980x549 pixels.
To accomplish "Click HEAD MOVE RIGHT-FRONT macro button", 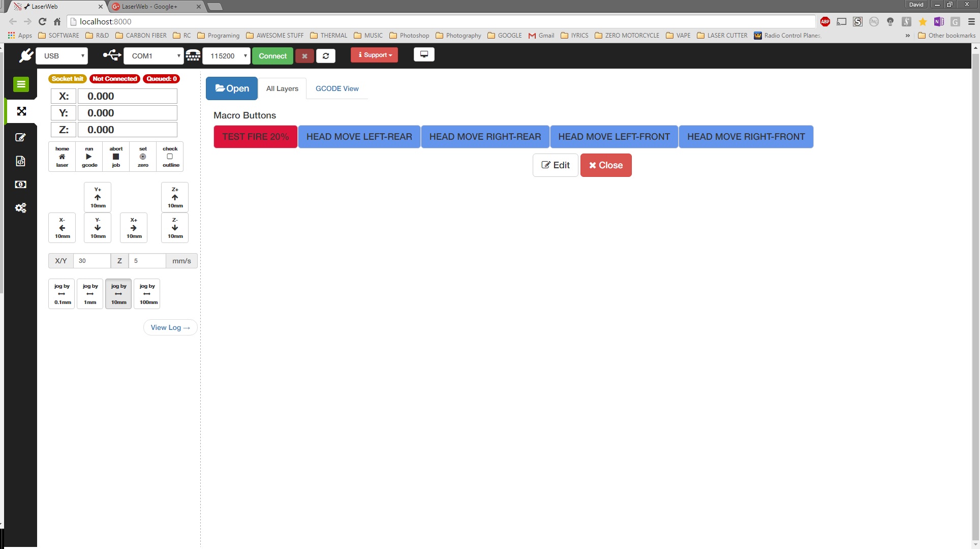I will coord(746,137).
